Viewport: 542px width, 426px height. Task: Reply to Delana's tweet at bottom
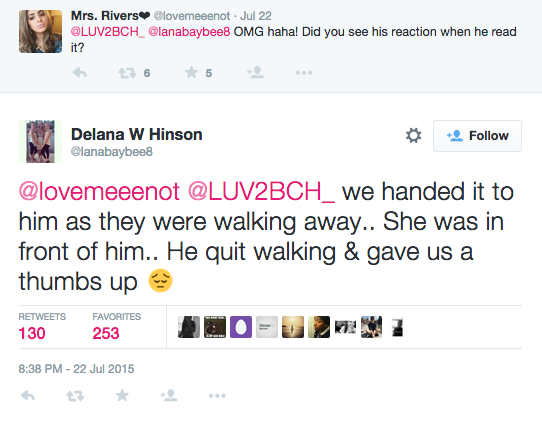tap(28, 395)
